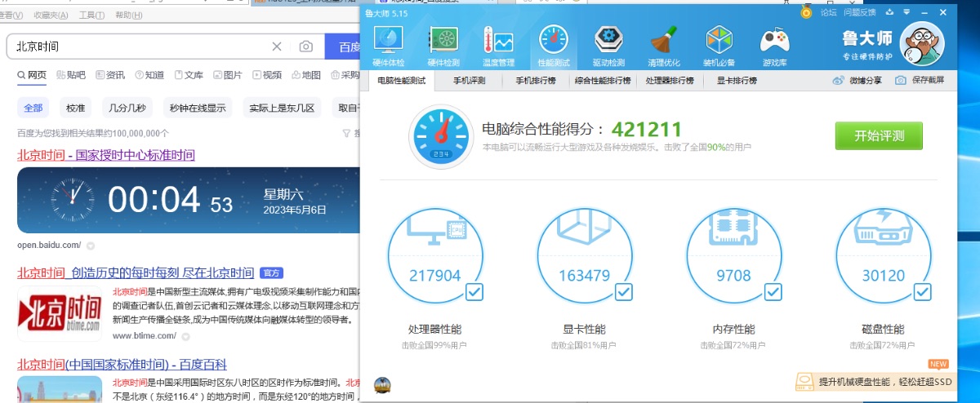This screenshot has width=980, height=403.
Task: Switch to 手机排行榜 tab
Action: [x=535, y=81]
